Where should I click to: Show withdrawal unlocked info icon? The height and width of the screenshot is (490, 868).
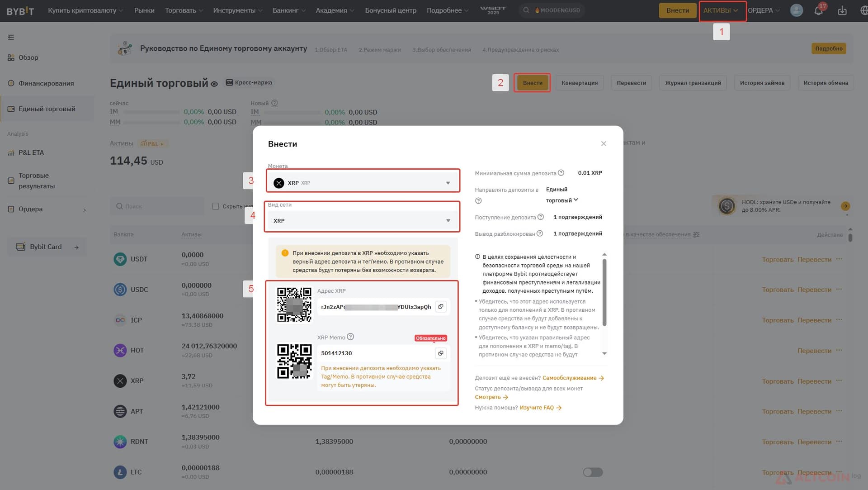(539, 233)
